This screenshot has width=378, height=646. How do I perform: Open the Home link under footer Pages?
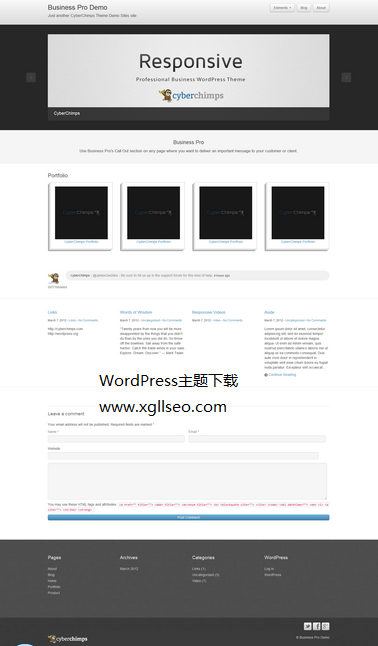pos(52,580)
